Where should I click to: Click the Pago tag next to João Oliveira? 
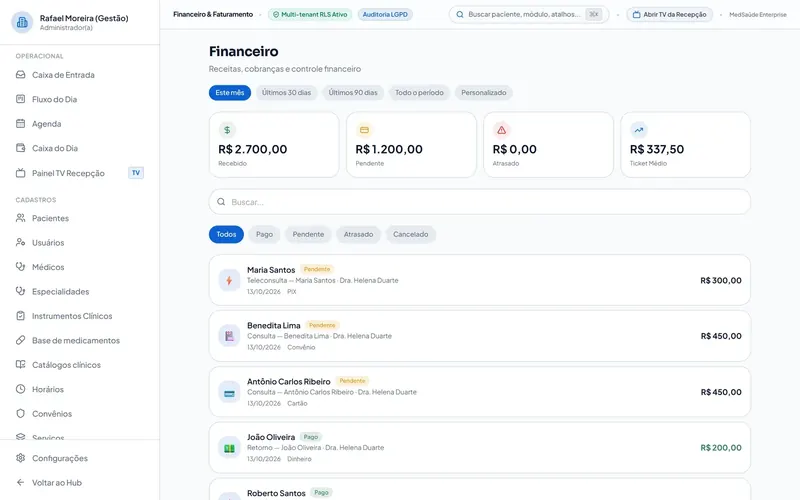(311, 437)
